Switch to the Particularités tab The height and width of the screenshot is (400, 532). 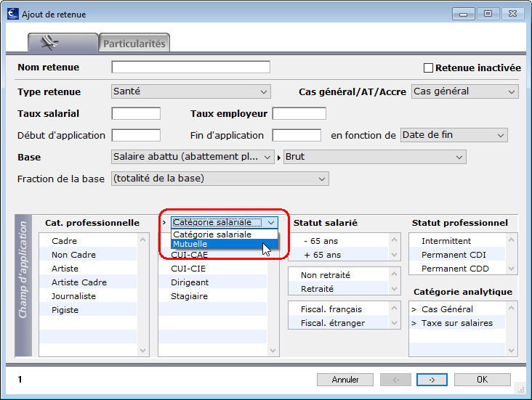[134, 44]
